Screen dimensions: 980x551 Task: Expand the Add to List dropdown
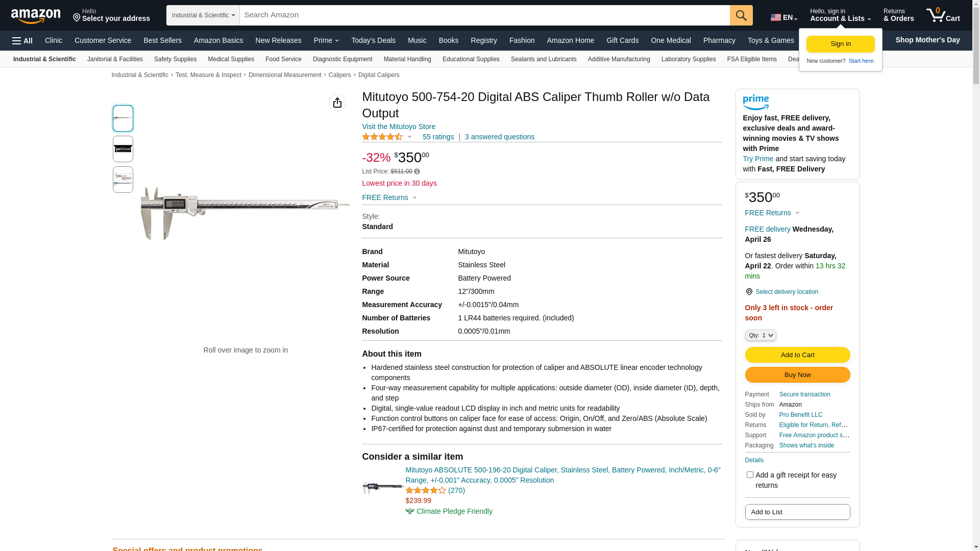coord(797,512)
